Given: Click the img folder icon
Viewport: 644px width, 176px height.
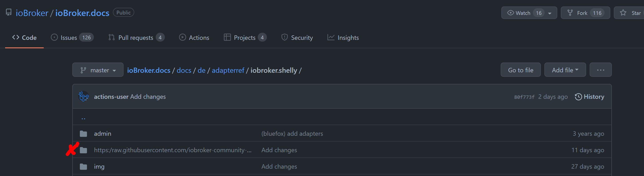Looking at the screenshot, I should click(x=83, y=167).
